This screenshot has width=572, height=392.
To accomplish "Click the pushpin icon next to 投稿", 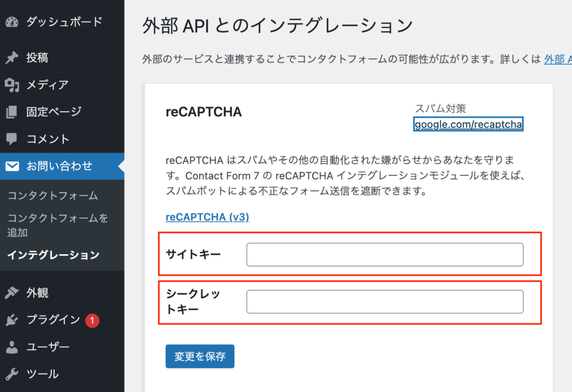I will pyautogui.click(x=12, y=58).
